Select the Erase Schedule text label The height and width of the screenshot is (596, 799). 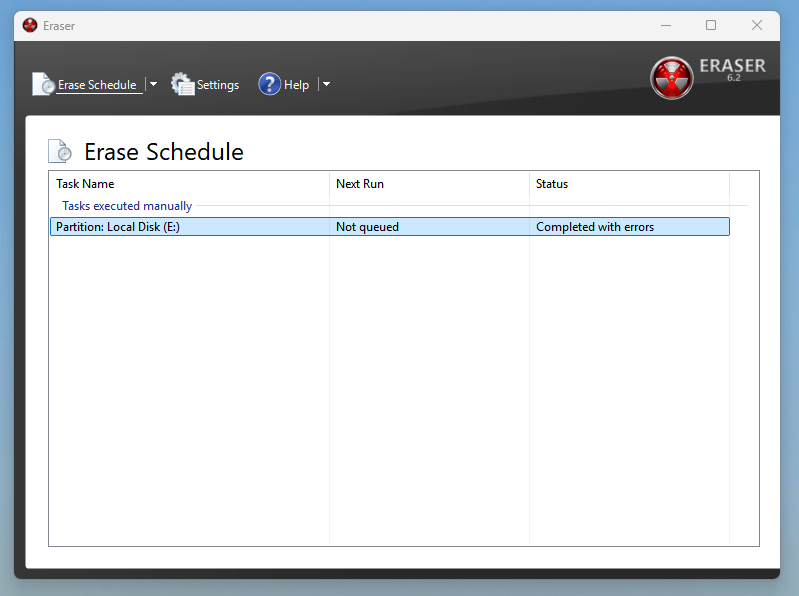pos(97,85)
